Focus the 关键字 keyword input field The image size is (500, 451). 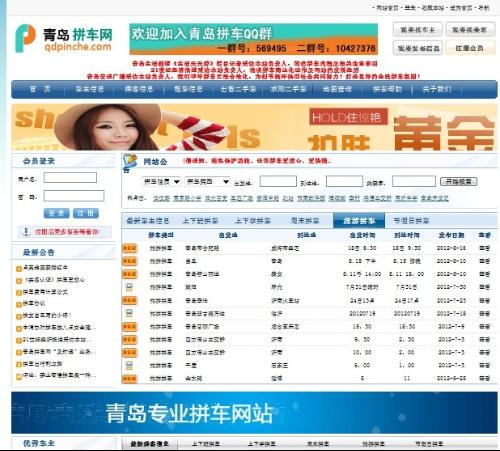pyautogui.click(x=414, y=181)
